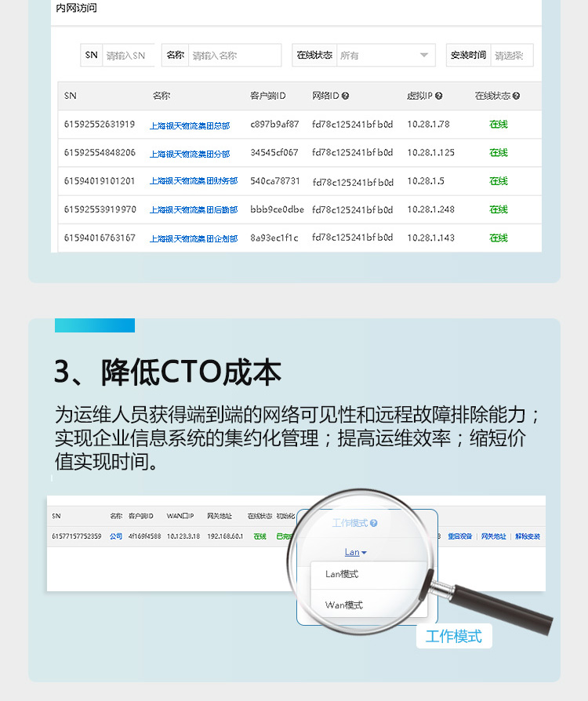Select Wan模式 from the menu
588x701 pixels.
pos(343,605)
